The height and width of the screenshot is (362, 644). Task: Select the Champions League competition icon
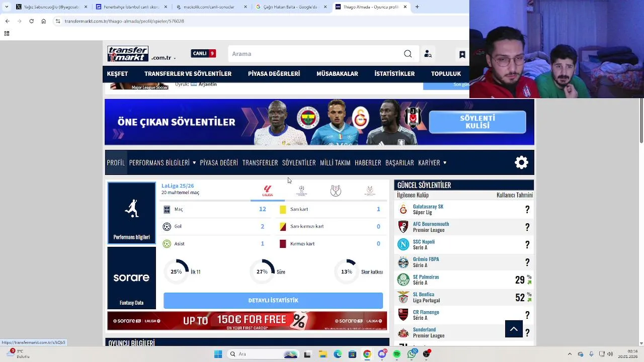[x=301, y=191]
